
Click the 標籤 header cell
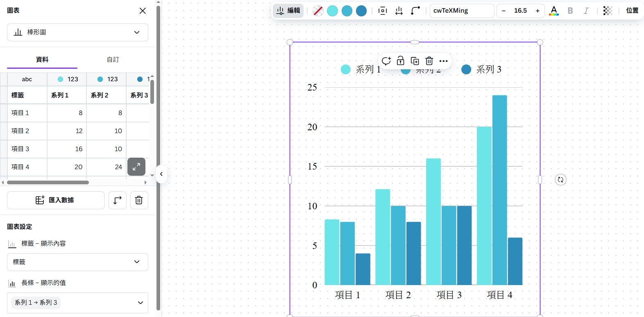(x=27, y=95)
